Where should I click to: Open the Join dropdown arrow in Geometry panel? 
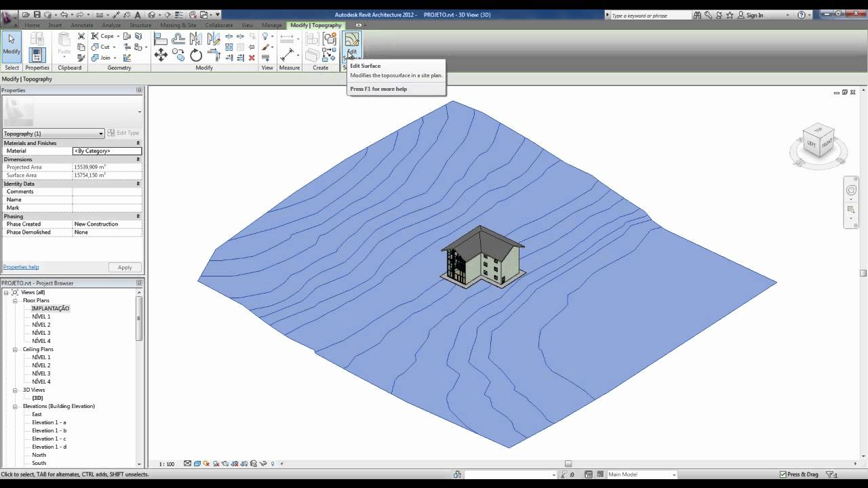tap(115, 58)
